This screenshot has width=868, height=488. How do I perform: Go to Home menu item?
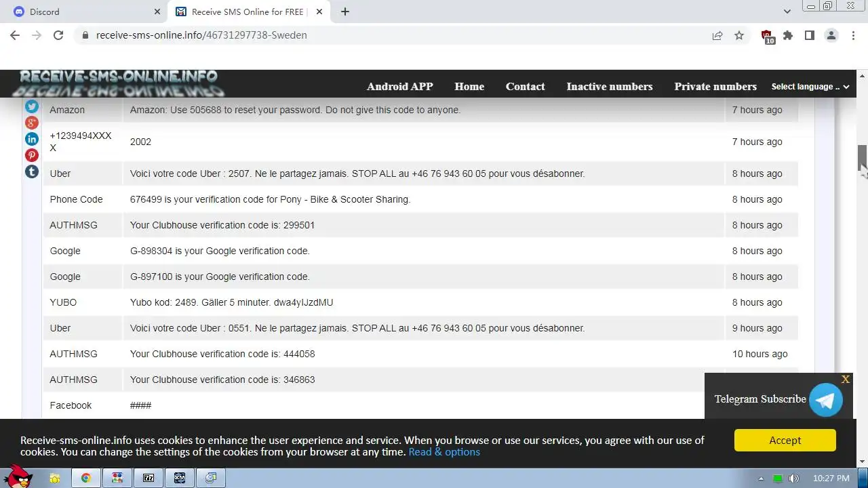469,87
